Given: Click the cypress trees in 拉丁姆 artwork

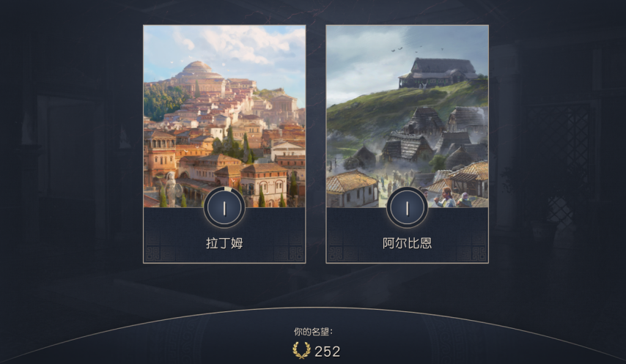Looking at the screenshot, I should pyautogui.click(x=238, y=145).
